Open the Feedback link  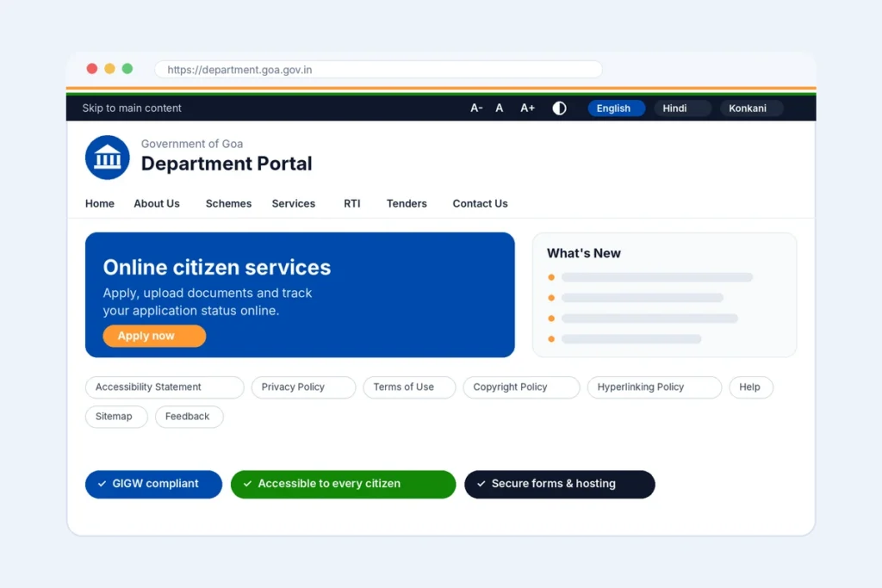189,417
